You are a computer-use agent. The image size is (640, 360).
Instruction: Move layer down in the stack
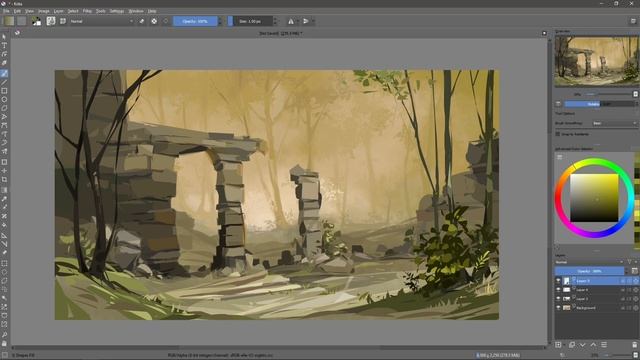pyautogui.click(x=582, y=345)
